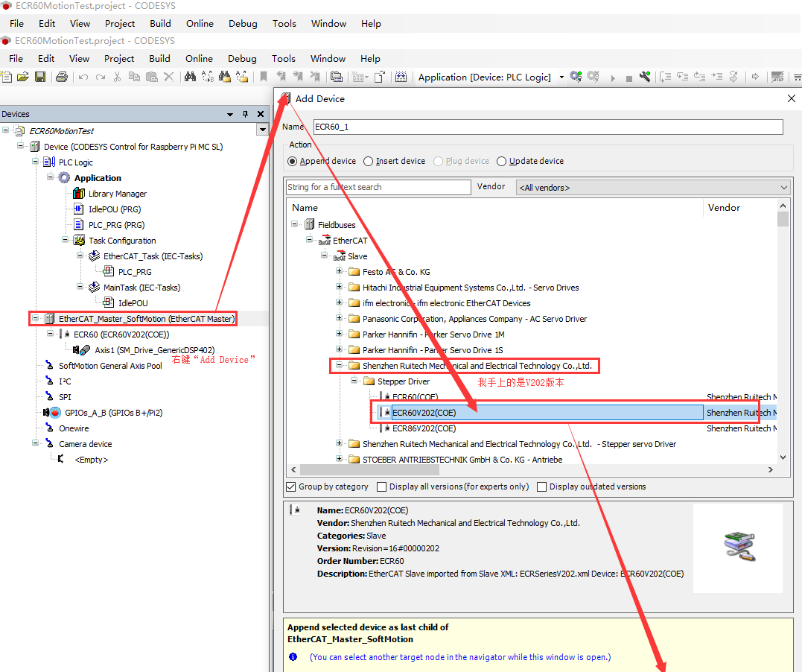Viewport: 802px width, 672px height.
Task: Select ECR86V202(COE) in the device list
Action: pos(424,428)
